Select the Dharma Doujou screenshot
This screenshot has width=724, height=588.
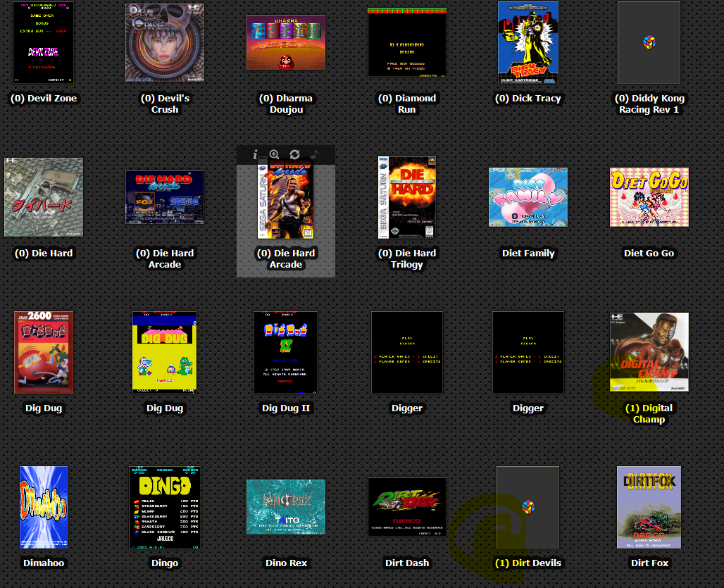(286, 42)
